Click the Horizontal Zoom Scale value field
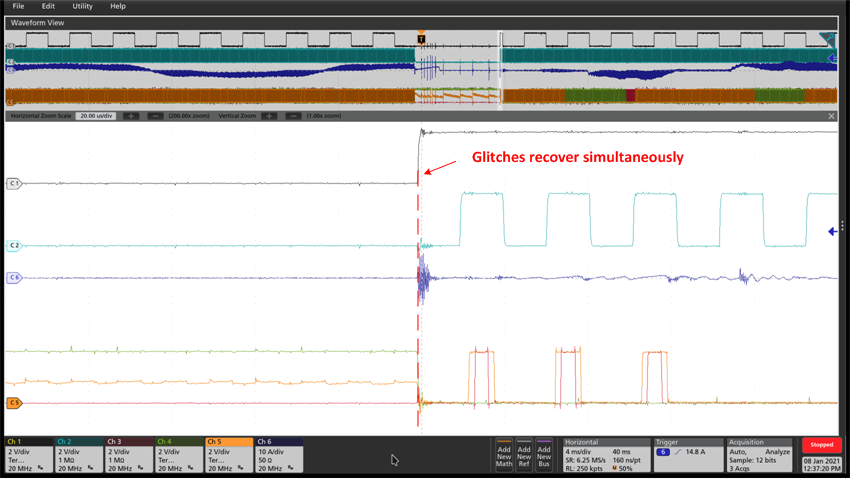The width and height of the screenshot is (851, 479). click(x=96, y=116)
